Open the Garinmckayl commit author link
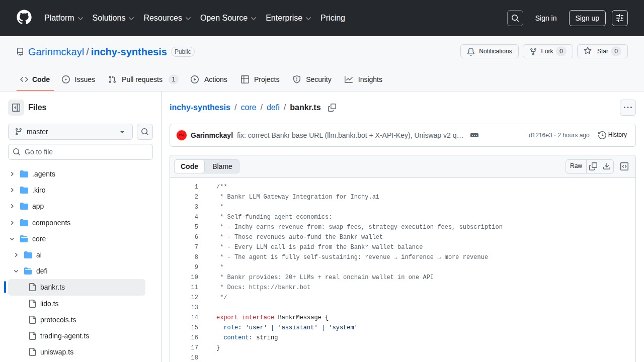The height and width of the screenshot is (362, 644). coord(212,135)
